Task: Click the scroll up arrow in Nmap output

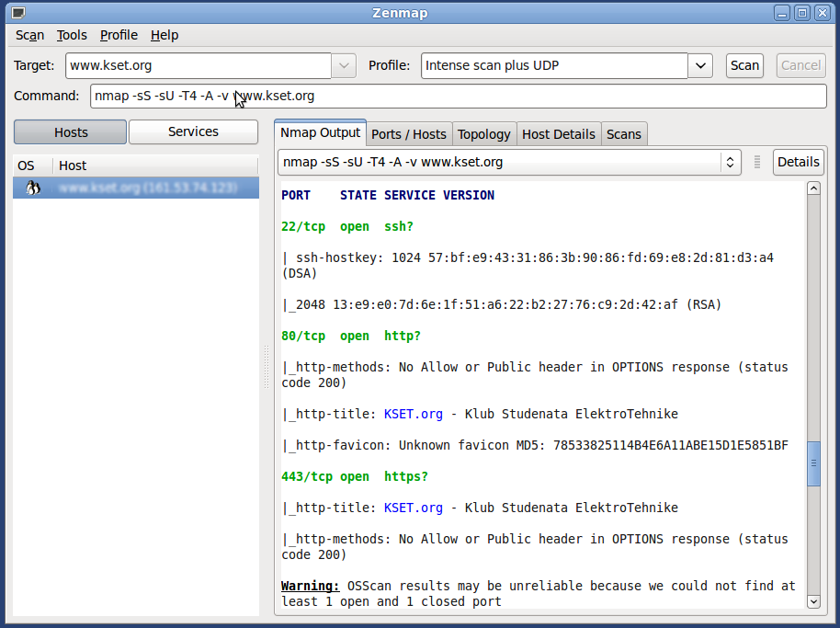Action: pos(813,188)
